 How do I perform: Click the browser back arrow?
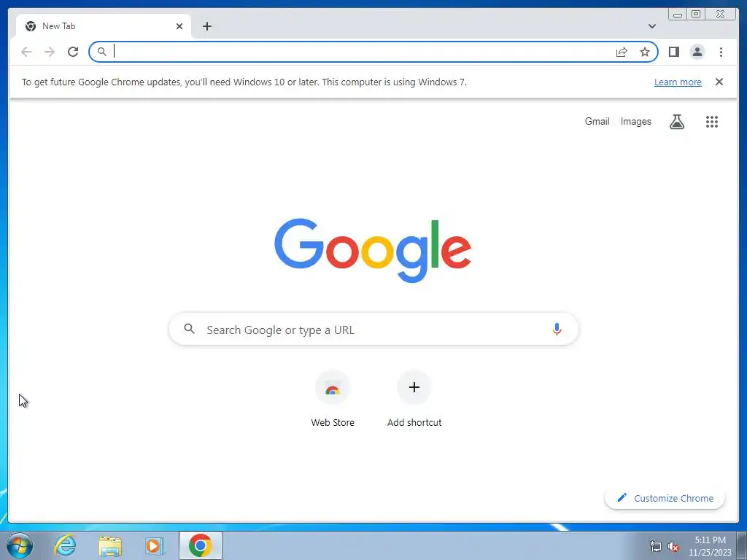pos(26,52)
